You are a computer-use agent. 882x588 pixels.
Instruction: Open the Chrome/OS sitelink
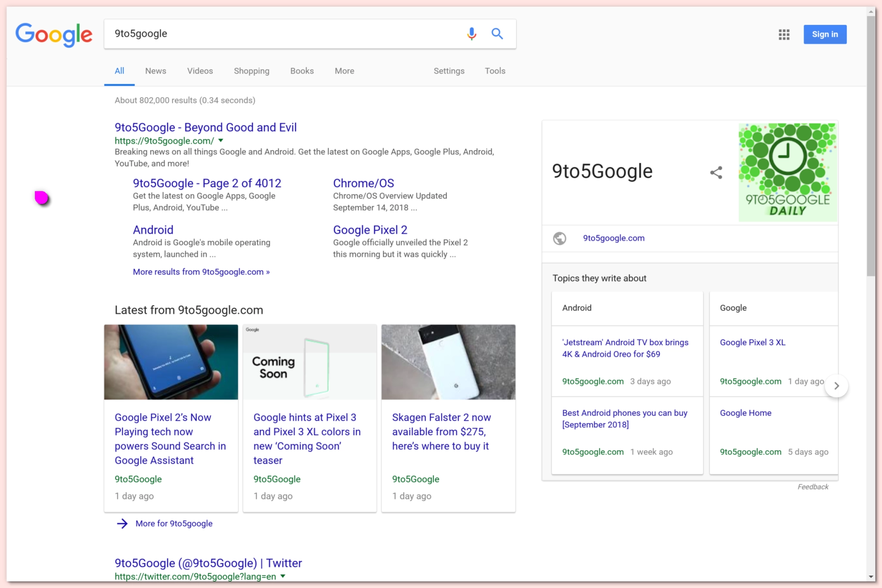pos(363,183)
